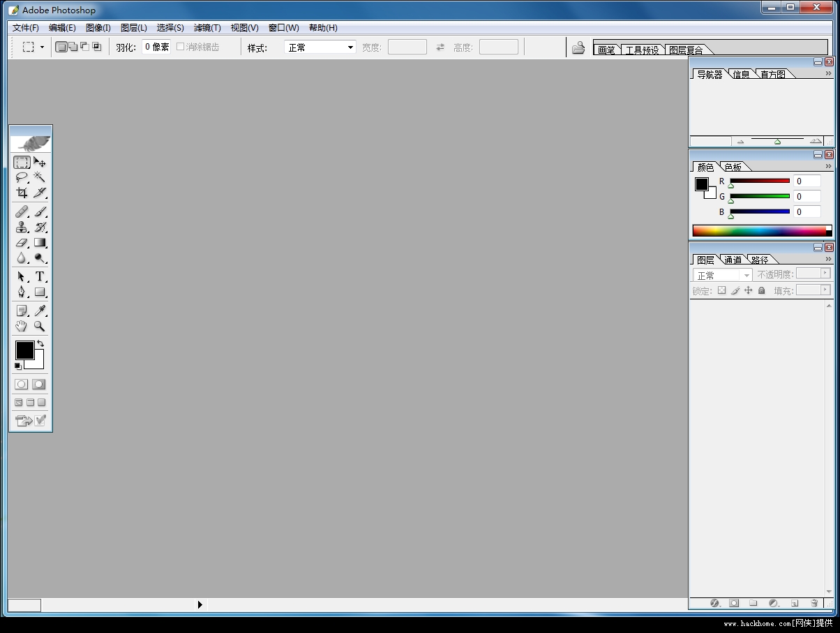Click the swap width and height button
The image size is (840, 633).
[440, 47]
